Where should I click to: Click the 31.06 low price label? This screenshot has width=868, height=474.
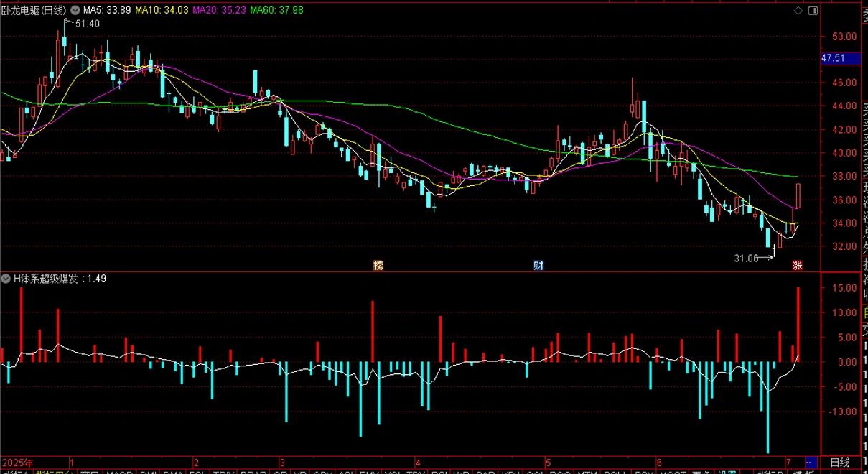tap(745, 258)
